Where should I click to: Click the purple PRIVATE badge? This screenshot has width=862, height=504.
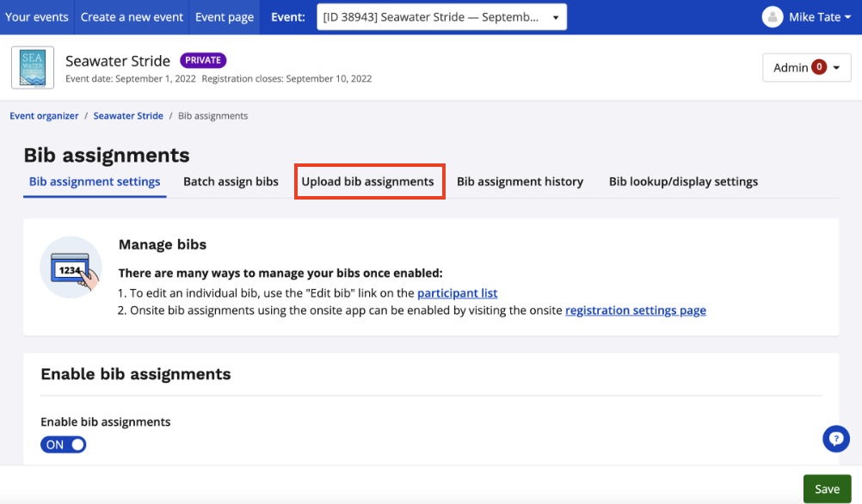click(x=203, y=61)
